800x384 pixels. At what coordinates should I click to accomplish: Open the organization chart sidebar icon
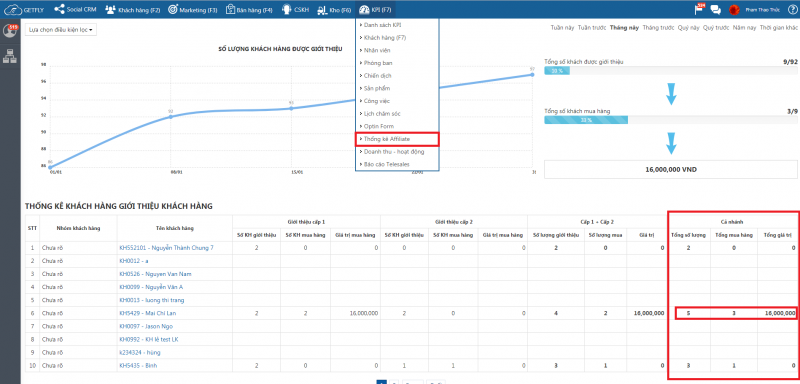pyautogui.click(x=10, y=56)
